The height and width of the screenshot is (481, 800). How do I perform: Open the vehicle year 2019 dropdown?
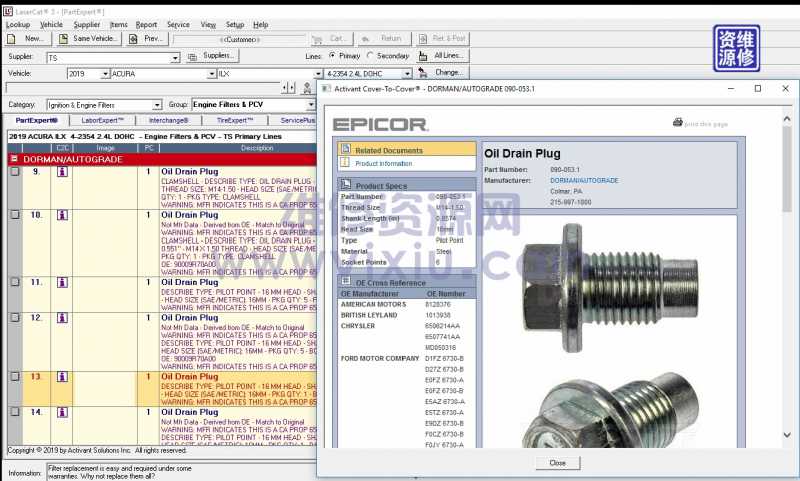(x=105, y=74)
